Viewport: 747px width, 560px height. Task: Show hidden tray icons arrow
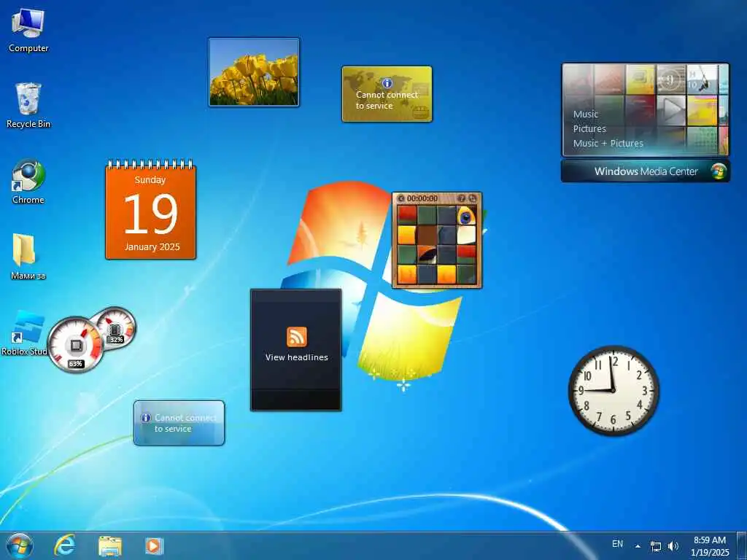pyautogui.click(x=638, y=546)
